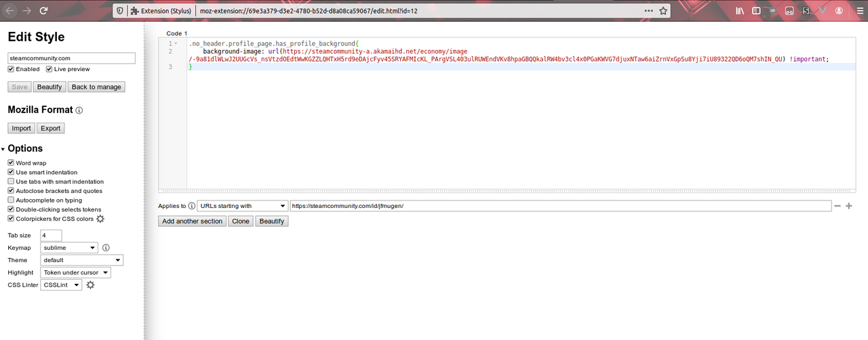Enable Autocomplete on typing
868x340 pixels.
pos(11,200)
